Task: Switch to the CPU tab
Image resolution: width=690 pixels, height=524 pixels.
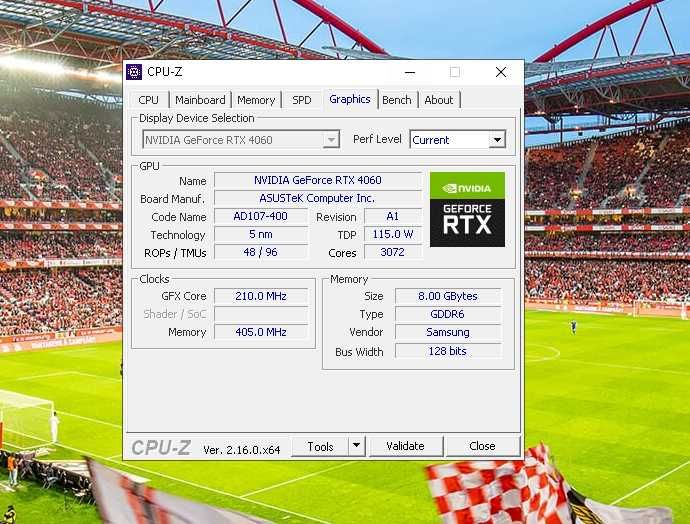Action: pos(148,100)
